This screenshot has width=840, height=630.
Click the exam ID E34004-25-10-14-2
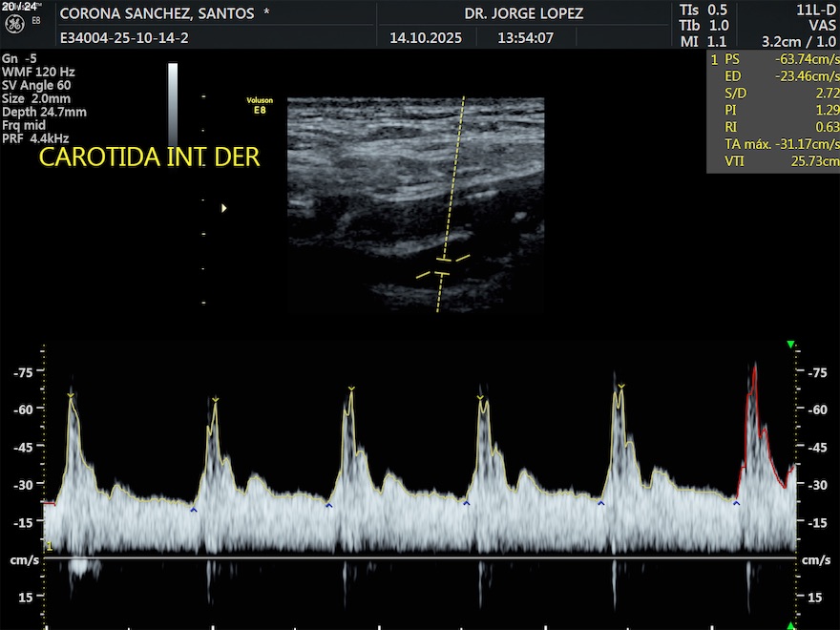[x=123, y=38]
